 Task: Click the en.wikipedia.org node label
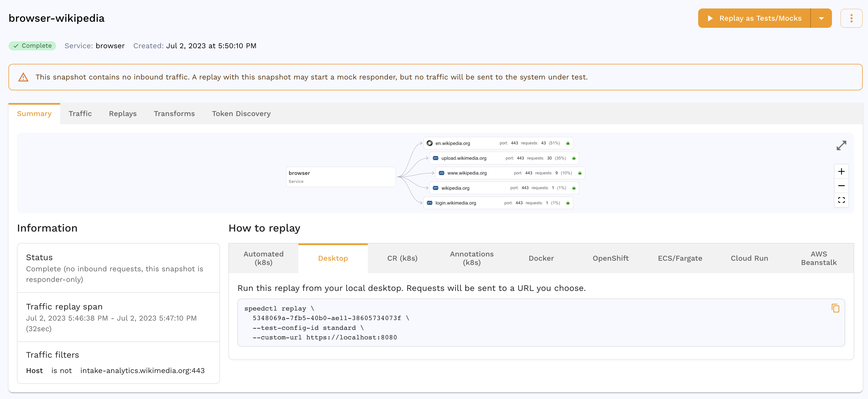453,143
